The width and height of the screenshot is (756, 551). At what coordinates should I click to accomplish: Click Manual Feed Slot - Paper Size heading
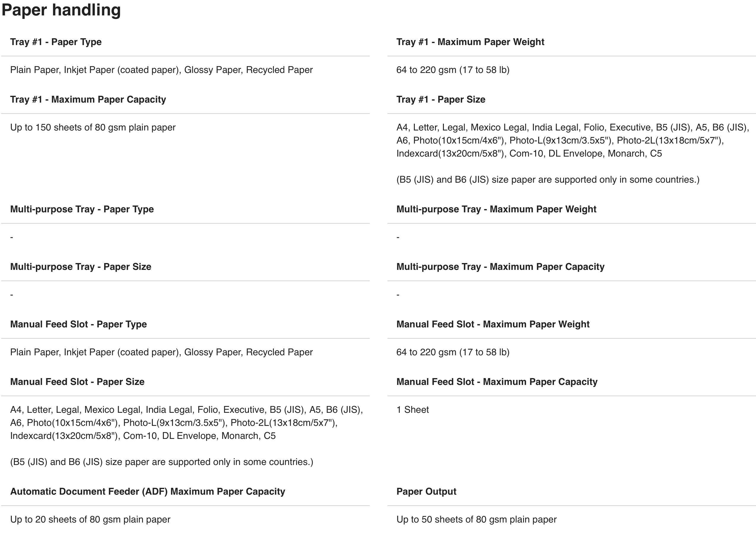click(77, 382)
